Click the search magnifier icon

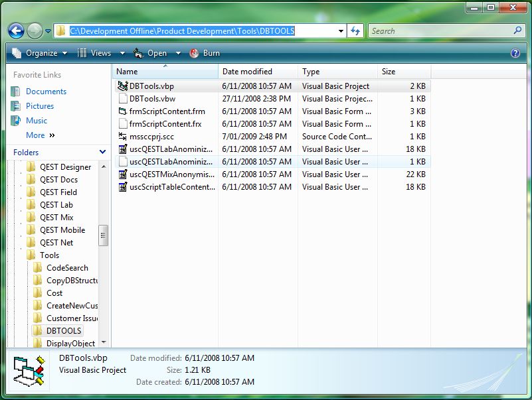(517, 31)
